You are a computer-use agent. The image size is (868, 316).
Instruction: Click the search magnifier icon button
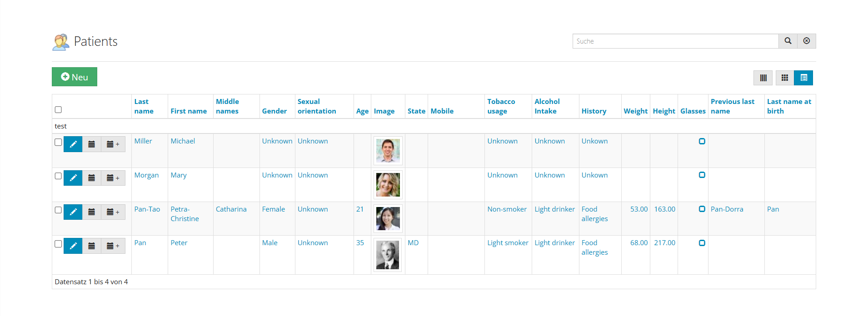[788, 41]
